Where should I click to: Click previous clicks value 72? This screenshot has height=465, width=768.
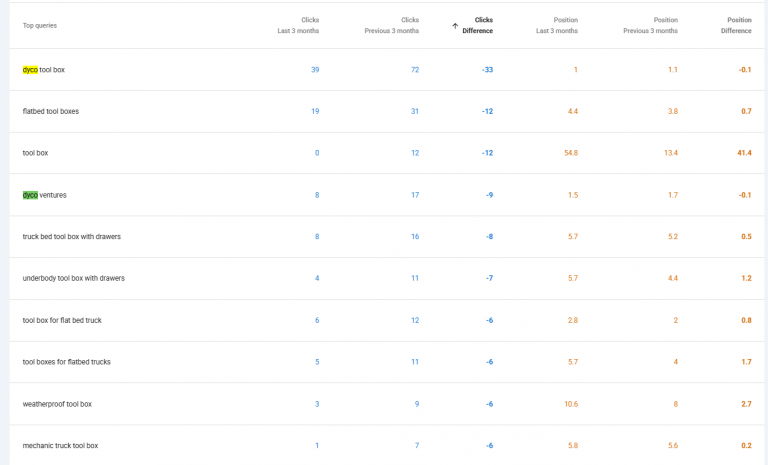pos(415,70)
